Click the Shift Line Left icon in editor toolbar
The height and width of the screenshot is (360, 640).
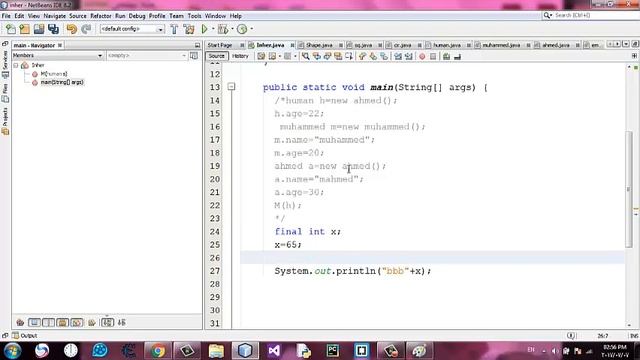398,56
